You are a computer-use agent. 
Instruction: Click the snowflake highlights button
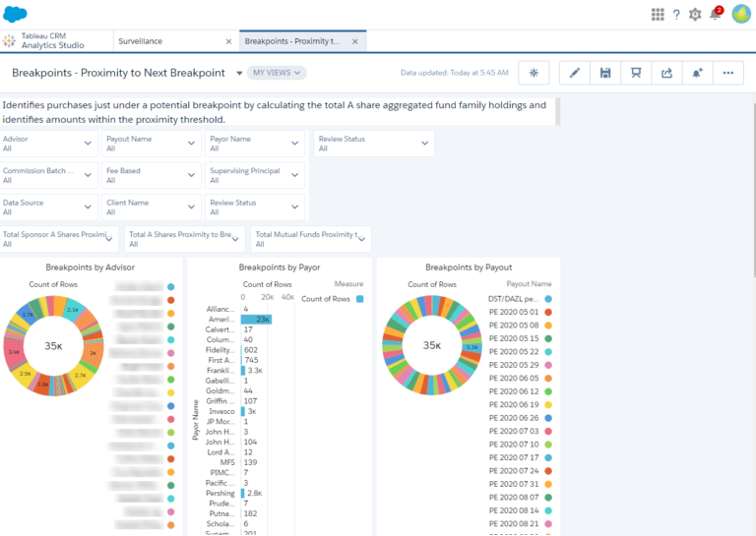pos(534,73)
